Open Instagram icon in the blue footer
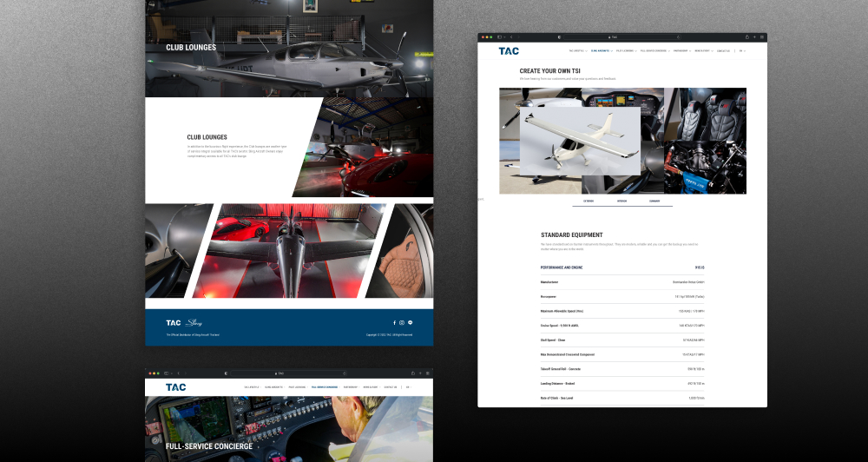Image resolution: width=868 pixels, height=462 pixels. point(402,322)
